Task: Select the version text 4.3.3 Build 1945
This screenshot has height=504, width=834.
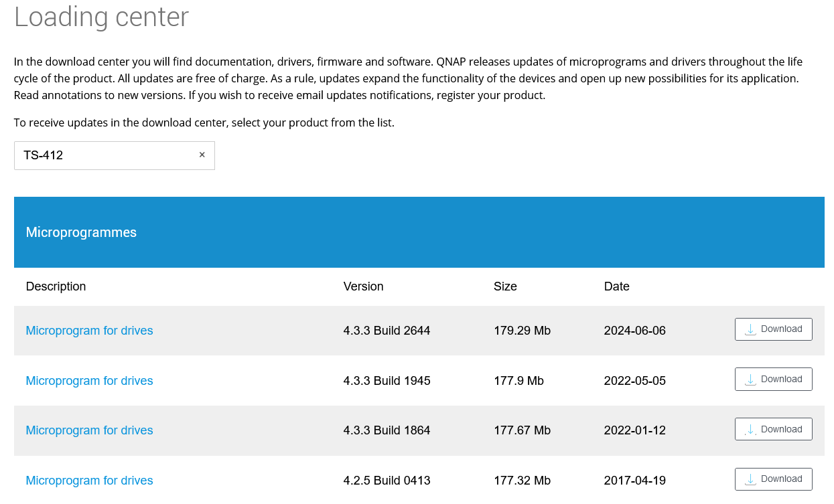Action: 387,381
